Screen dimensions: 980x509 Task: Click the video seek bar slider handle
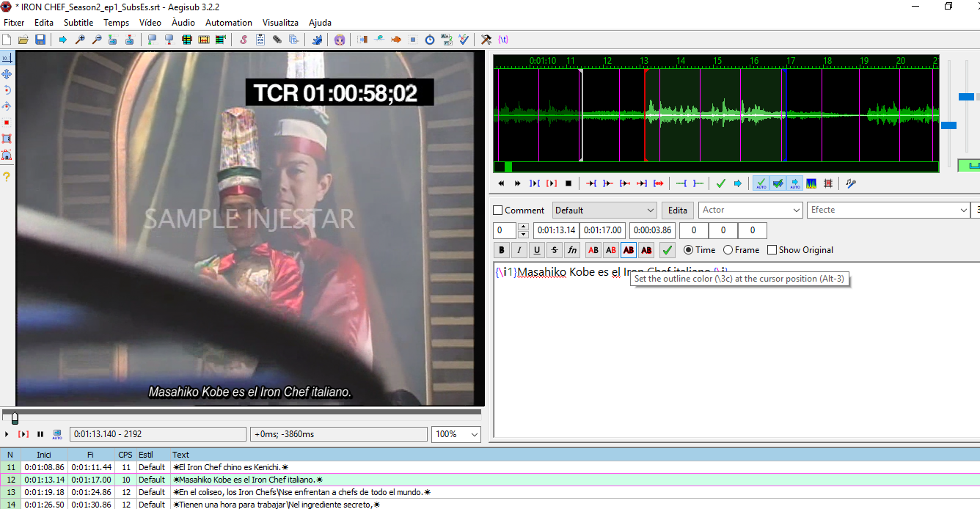tap(15, 417)
